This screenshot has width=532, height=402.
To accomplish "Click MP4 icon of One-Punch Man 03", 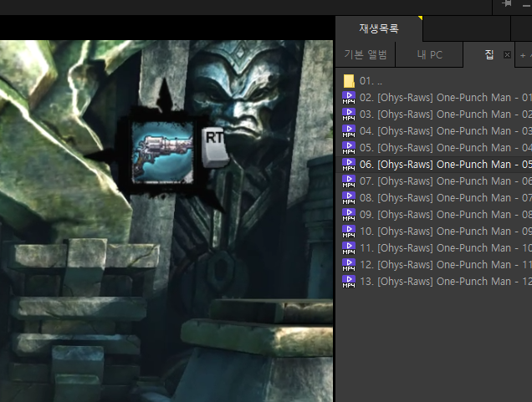I will point(349,131).
